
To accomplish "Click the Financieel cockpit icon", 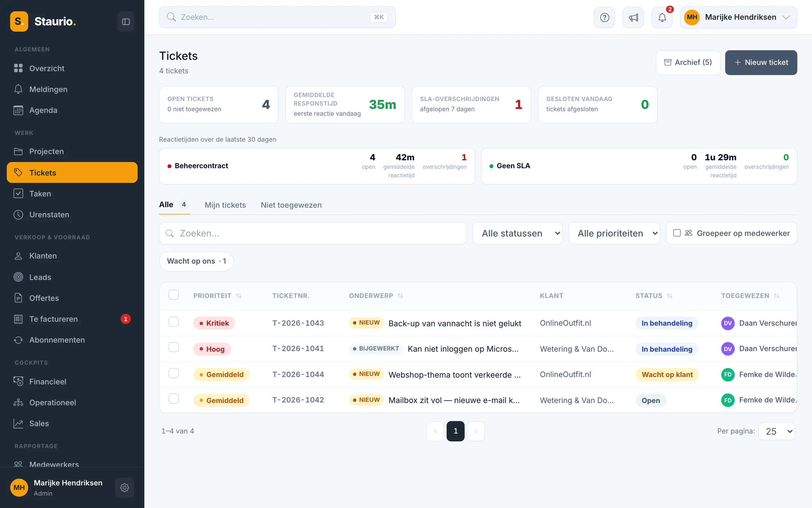I will tap(18, 381).
